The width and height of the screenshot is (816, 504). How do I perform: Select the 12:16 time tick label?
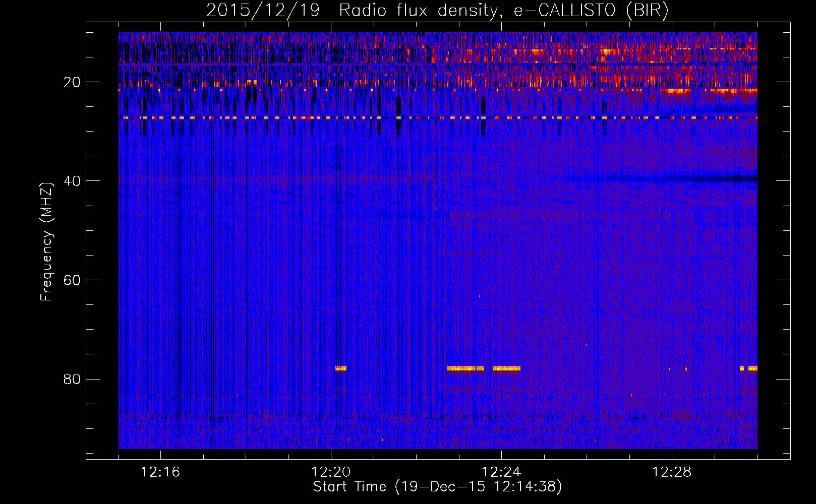click(x=160, y=472)
